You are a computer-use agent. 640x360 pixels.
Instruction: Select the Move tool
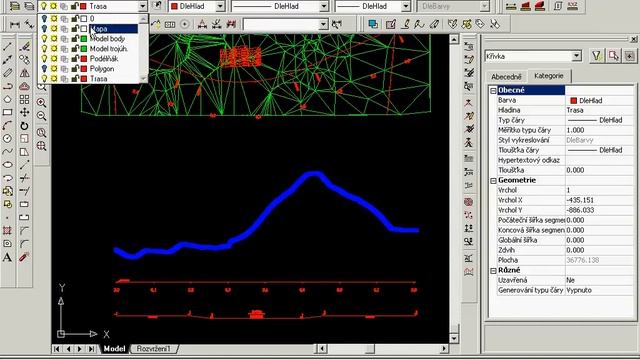tap(24, 112)
